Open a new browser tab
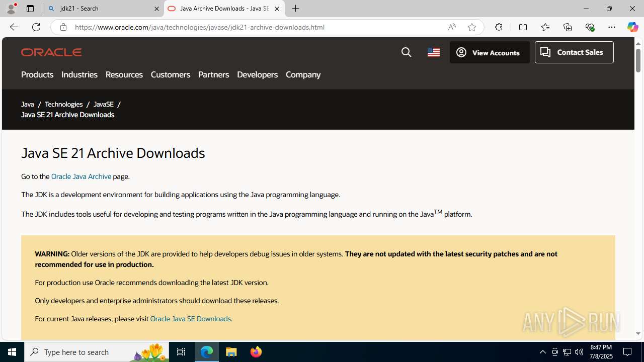644x362 pixels. tap(296, 9)
